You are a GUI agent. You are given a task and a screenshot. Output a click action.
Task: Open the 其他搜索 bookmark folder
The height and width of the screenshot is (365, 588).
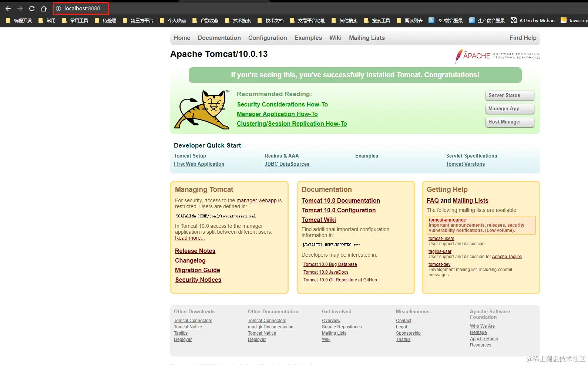point(345,21)
